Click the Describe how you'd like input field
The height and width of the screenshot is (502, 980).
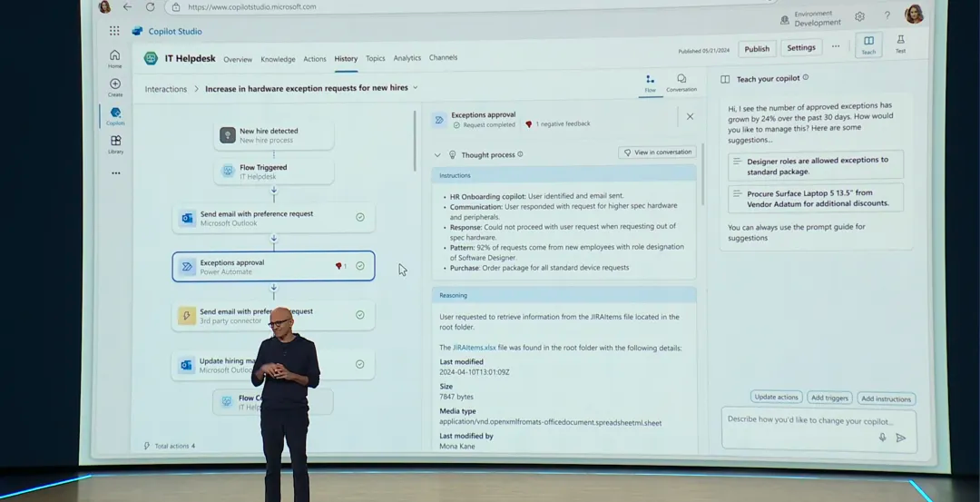point(799,421)
